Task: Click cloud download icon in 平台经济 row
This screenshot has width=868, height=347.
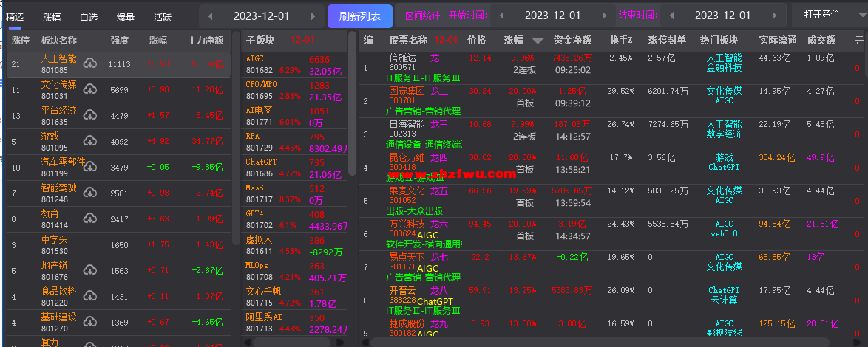Action: coord(90,115)
